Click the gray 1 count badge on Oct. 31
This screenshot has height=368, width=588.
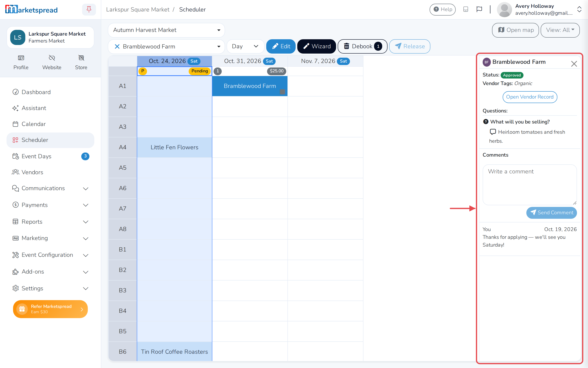click(218, 71)
